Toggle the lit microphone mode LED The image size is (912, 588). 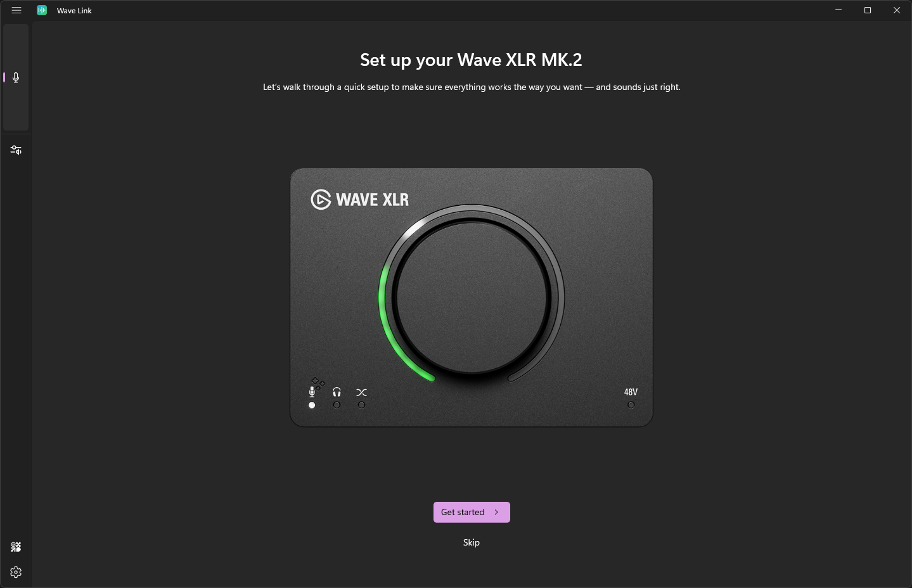(x=312, y=405)
